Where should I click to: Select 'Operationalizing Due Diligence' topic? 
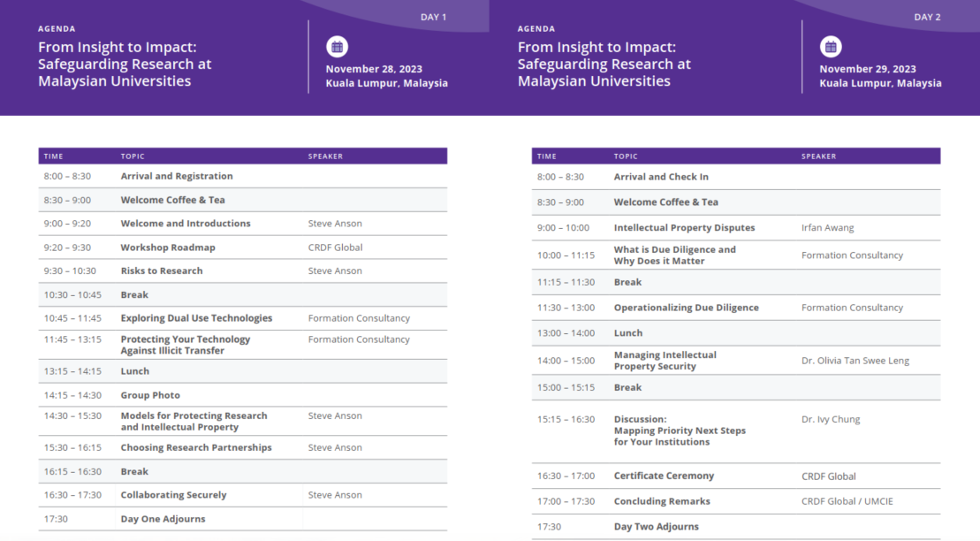pos(687,307)
